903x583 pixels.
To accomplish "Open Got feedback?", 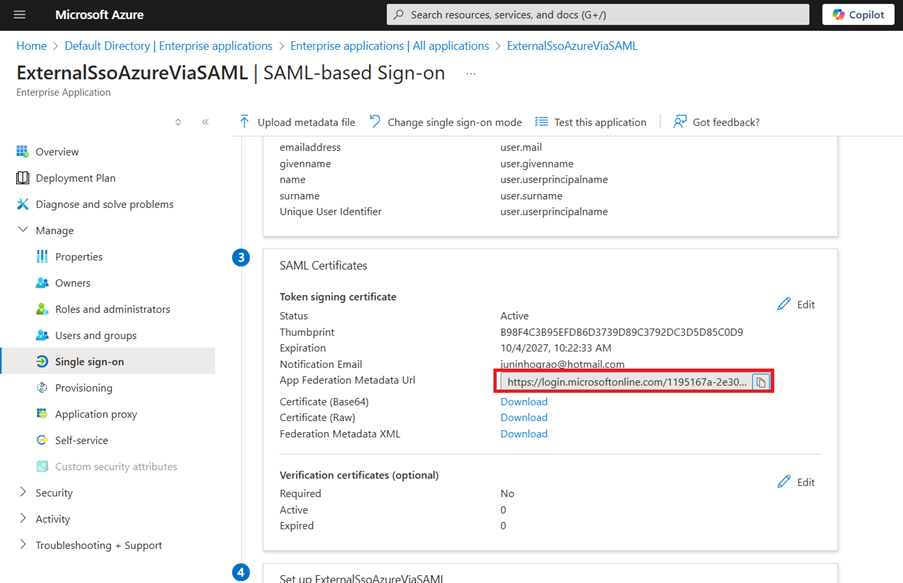I will (x=726, y=122).
